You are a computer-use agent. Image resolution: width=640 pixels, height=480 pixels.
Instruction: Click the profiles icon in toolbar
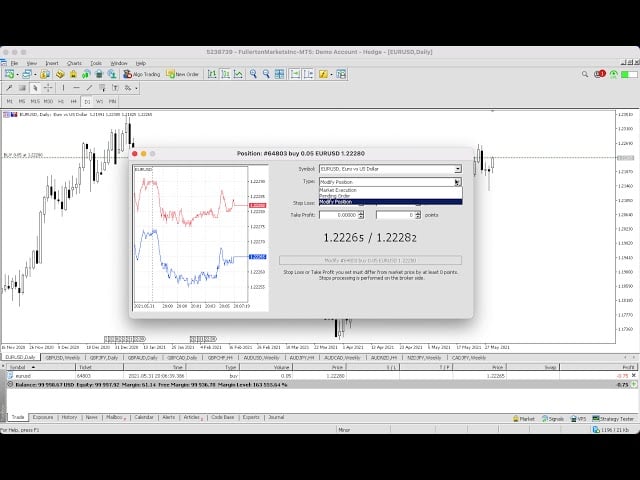pyautogui.click(x=27, y=74)
